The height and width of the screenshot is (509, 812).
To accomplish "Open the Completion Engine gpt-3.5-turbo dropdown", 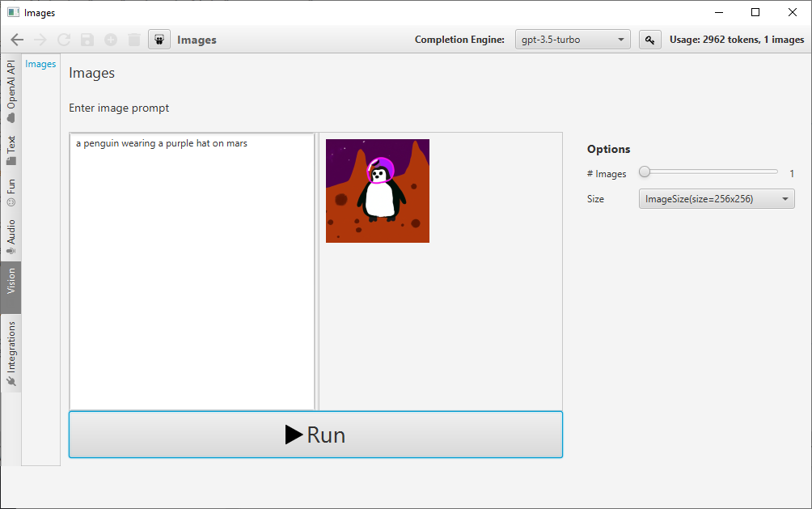I will [x=573, y=40].
